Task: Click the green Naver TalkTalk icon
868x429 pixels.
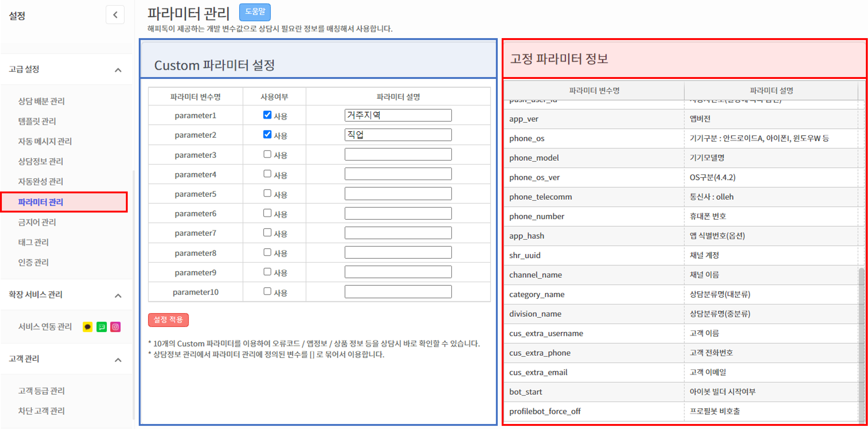Action: click(101, 326)
